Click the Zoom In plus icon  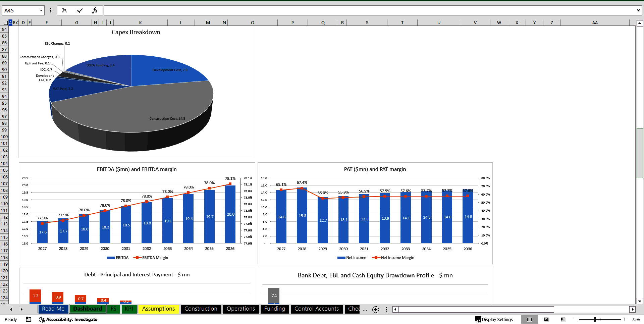pos(625,319)
